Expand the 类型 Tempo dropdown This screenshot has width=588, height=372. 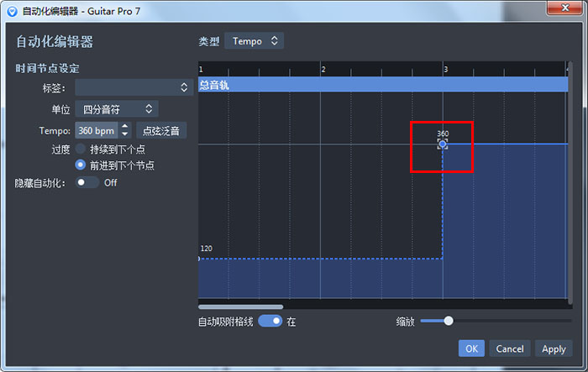pos(254,41)
